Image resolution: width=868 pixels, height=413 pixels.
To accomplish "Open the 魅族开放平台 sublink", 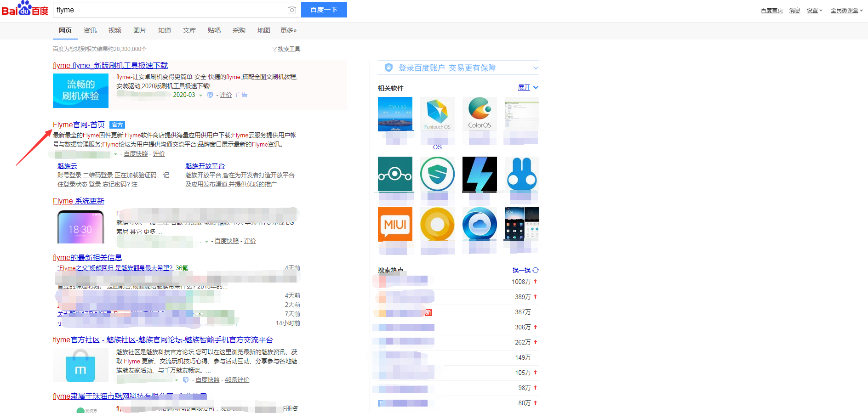I will tap(205, 166).
